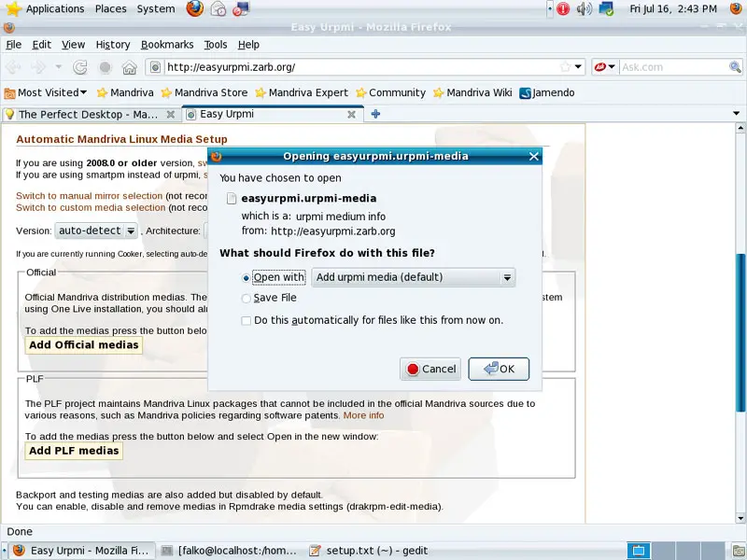Close the Opening easyurpmi dialog with X
This screenshot has width=747, height=560.
(x=533, y=156)
